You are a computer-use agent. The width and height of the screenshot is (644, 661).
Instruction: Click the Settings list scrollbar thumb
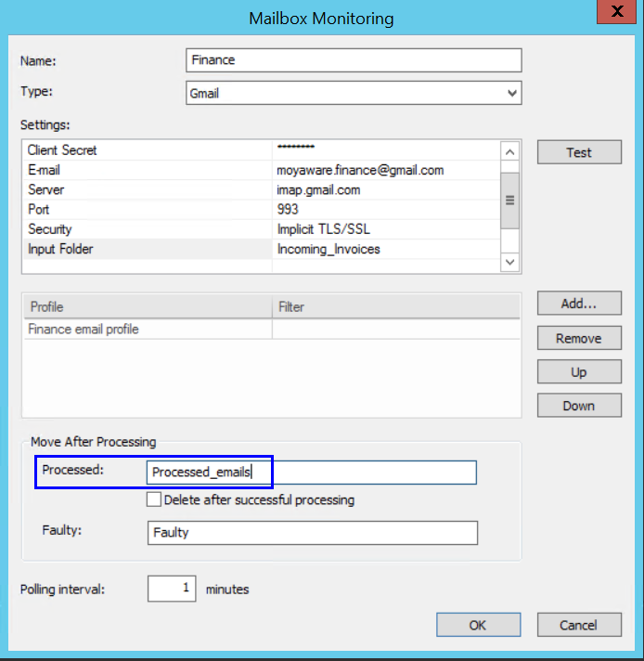click(x=509, y=200)
